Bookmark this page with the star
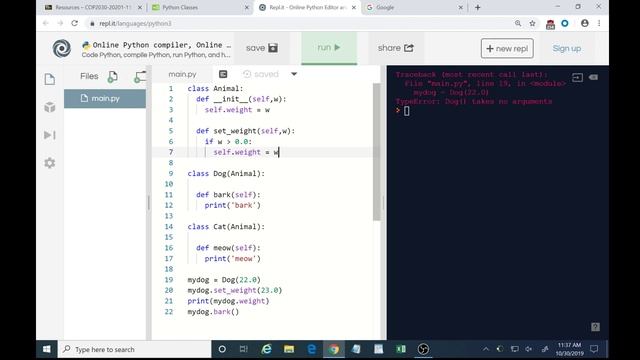 (x=532, y=23)
